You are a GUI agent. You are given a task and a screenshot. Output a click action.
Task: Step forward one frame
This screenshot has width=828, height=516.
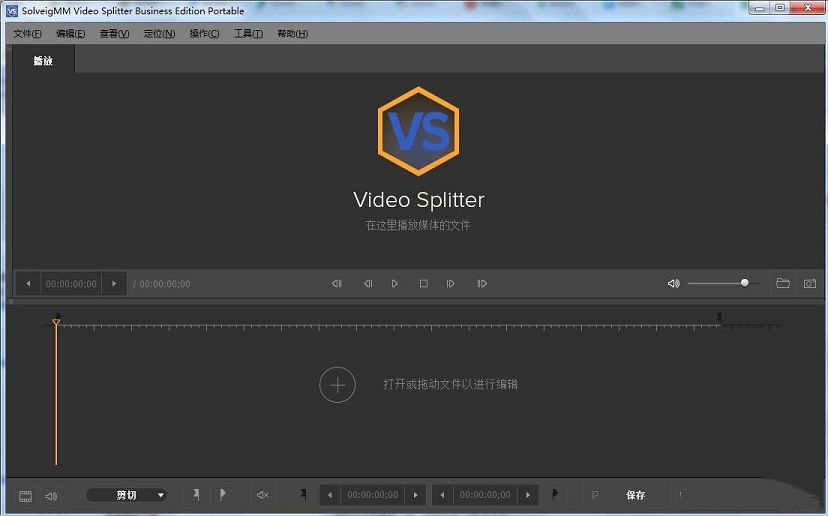point(450,284)
